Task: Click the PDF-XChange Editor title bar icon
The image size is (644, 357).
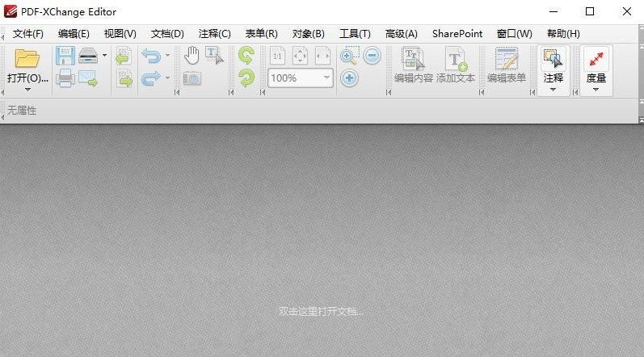Action: pyautogui.click(x=11, y=11)
